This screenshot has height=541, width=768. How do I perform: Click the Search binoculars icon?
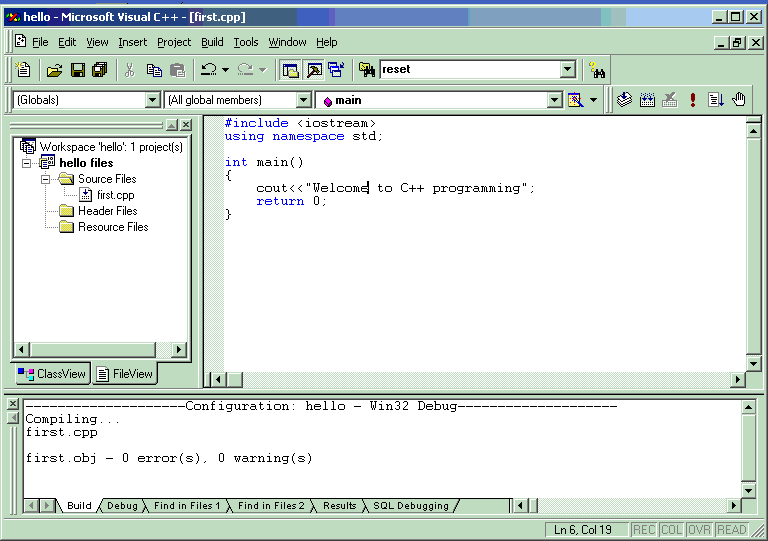[598, 70]
